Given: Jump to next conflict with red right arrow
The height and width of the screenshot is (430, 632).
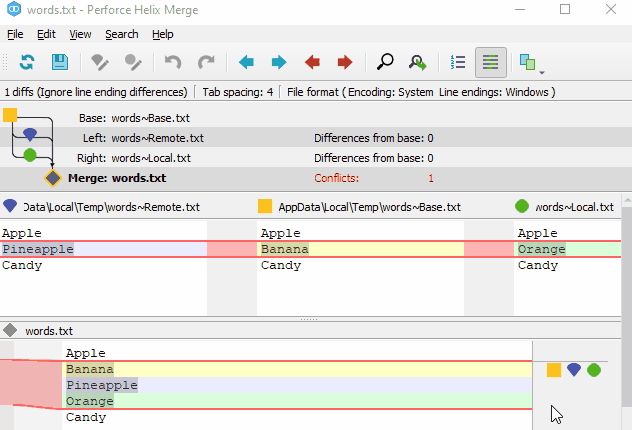Looking at the screenshot, I should click(345, 62).
